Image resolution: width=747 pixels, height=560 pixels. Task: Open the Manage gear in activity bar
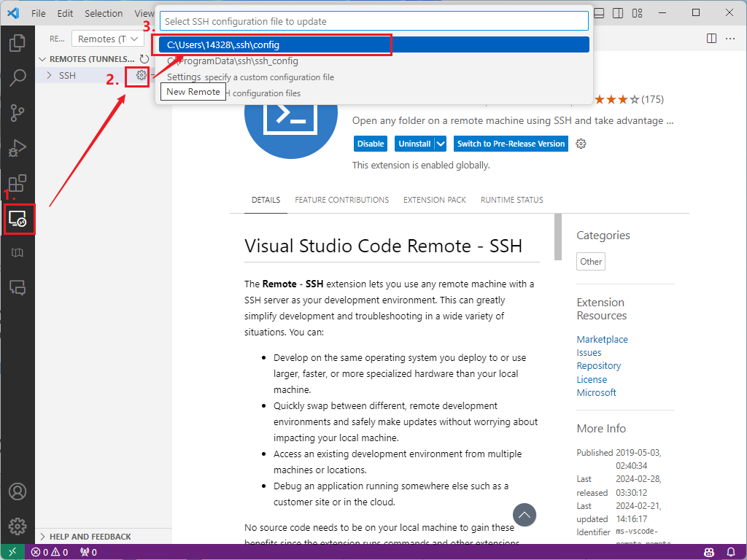pos(18,526)
